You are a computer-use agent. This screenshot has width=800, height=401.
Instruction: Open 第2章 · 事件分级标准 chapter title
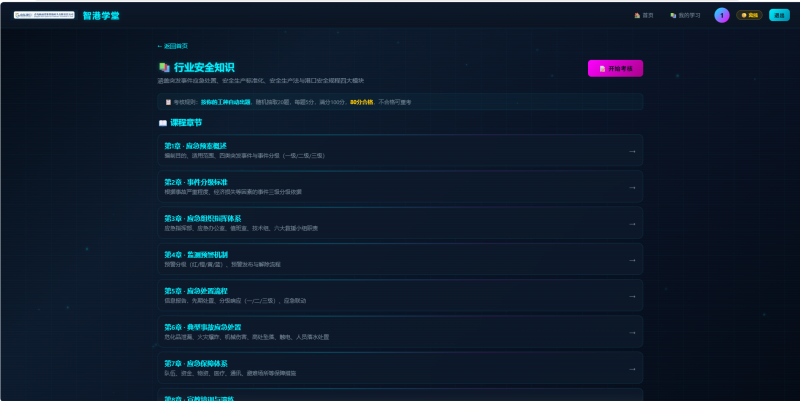(x=195, y=182)
